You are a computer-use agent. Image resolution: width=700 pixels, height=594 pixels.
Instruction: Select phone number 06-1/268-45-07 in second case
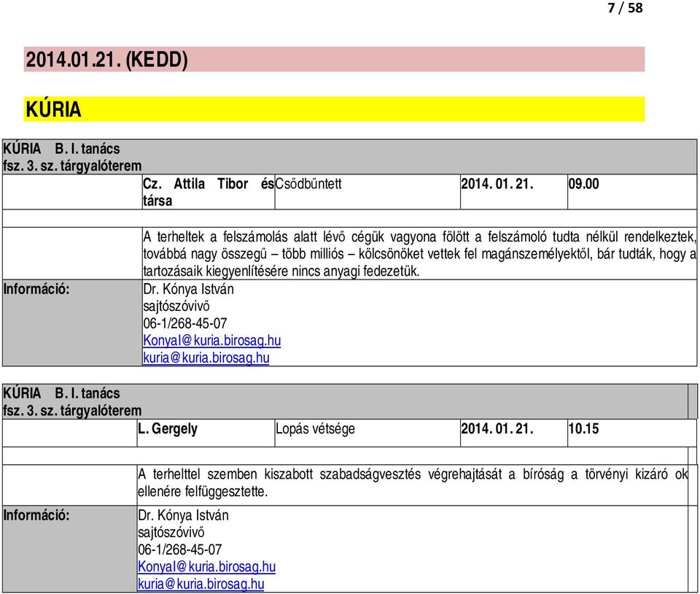(x=179, y=549)
